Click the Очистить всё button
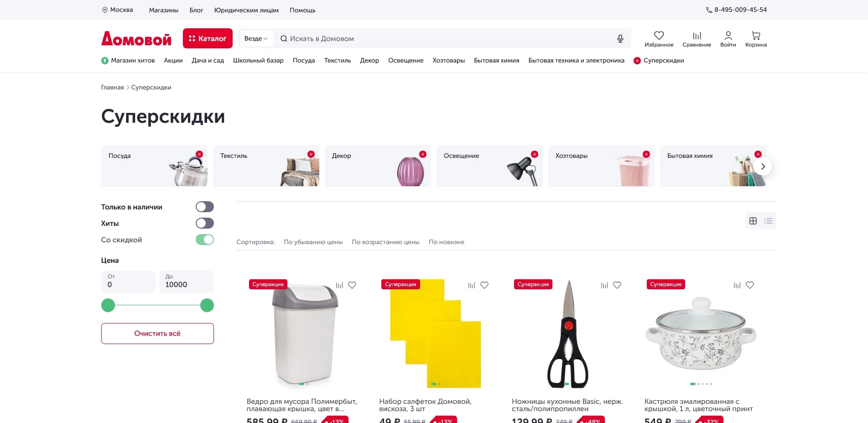This screenshot has width=868, height=423. pyautogui.click(x=157, y=334)
